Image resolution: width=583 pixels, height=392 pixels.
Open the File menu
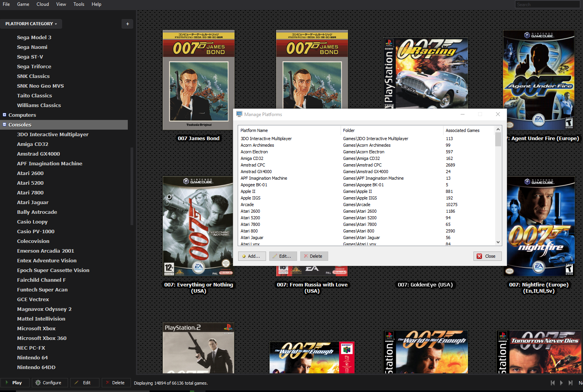6,4
